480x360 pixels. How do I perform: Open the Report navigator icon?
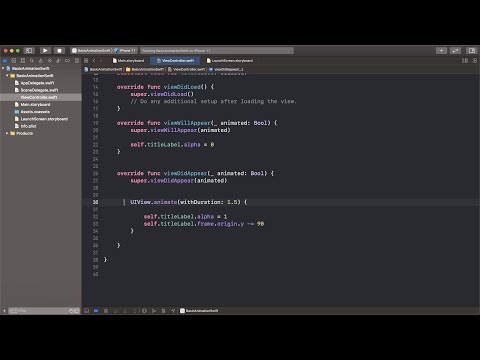pyautogui.click(x=77, y=61)
